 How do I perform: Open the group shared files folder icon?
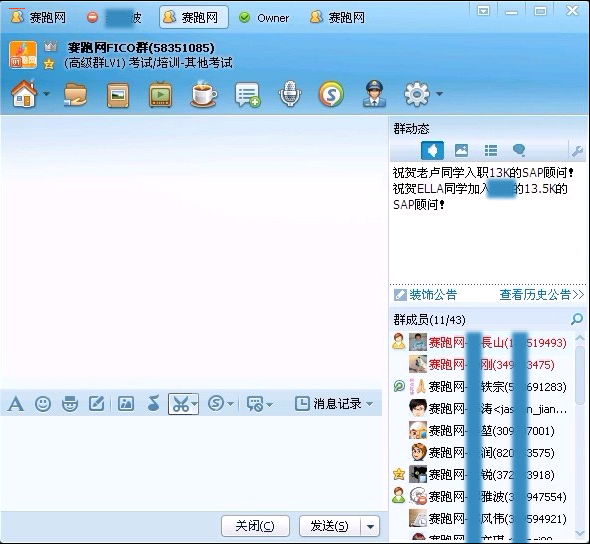75,94
